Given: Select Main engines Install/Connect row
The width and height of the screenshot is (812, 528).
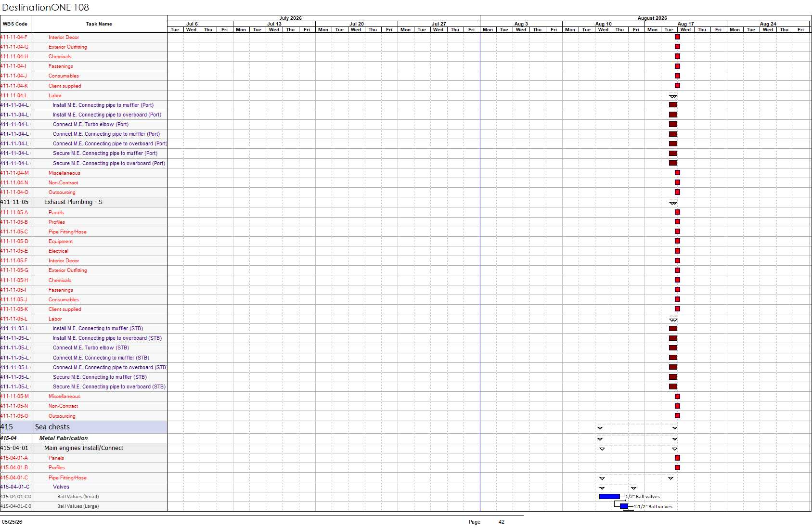Looking at the screenshot, I should tap(84, 448).
